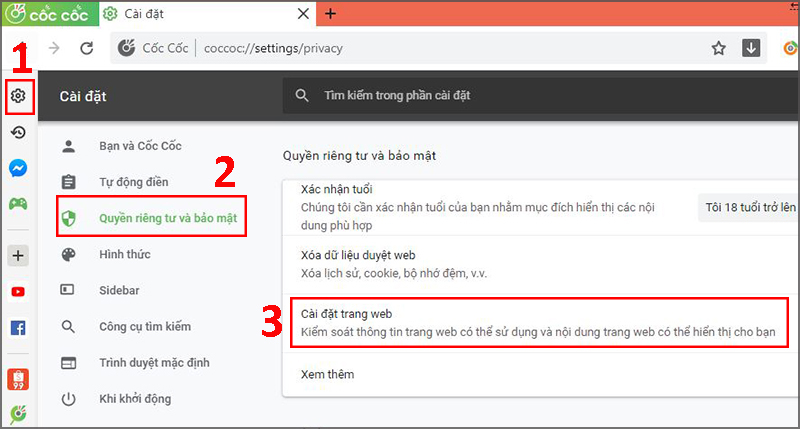Viewport: 800px width, 429px height.
Task: Click the clipboard icon for Tự động điền
Action: (68, 182)
